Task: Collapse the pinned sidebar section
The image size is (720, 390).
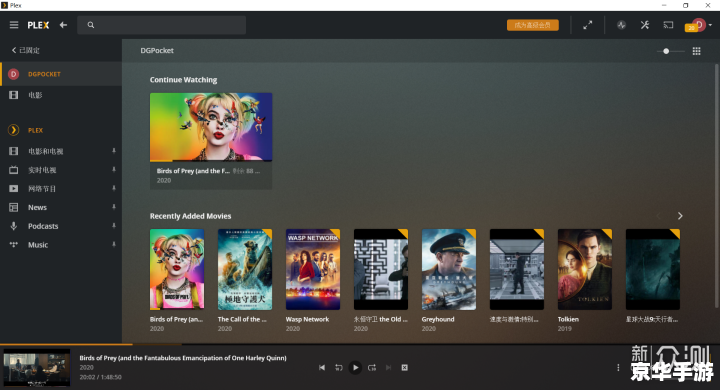Action: 26,50
